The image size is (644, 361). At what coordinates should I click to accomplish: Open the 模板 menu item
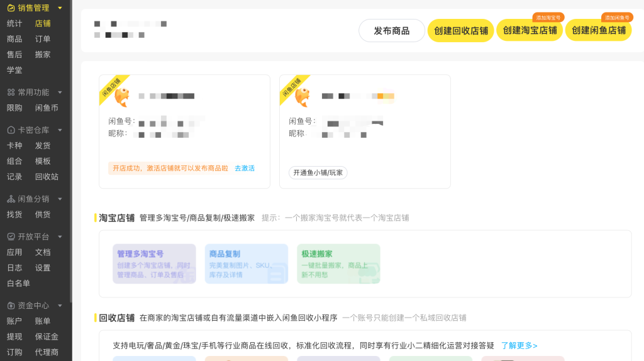coord(43,162)
